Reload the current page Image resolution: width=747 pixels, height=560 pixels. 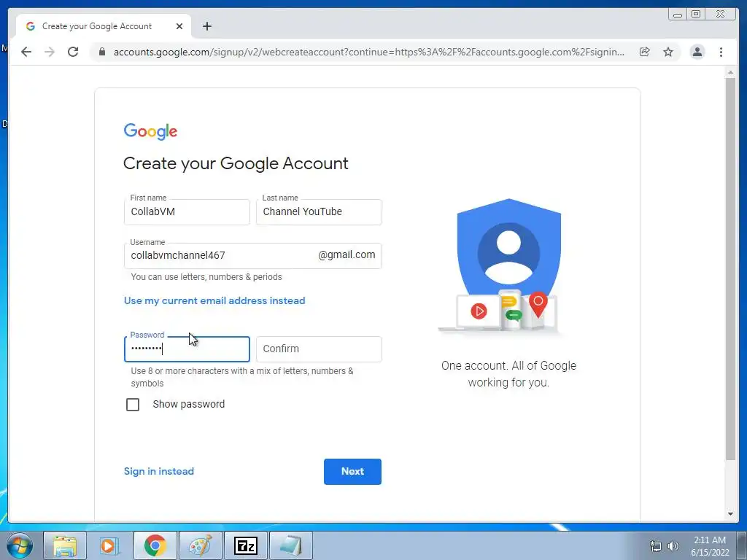tap(73, 52)
